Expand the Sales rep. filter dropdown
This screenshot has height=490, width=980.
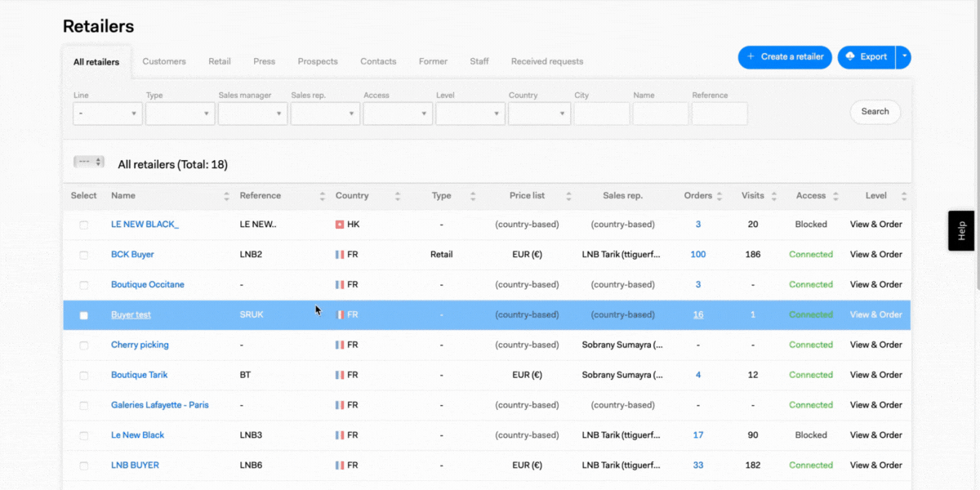(326, 114)
